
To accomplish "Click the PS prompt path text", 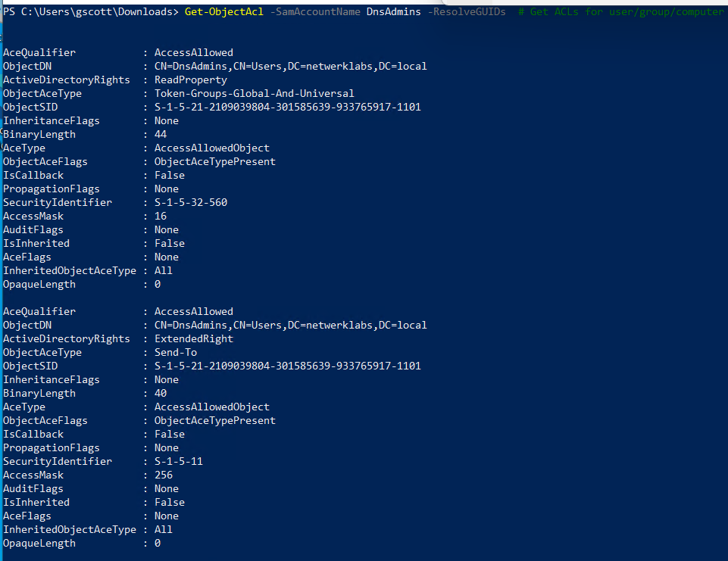I will click(x=91, y=11).
